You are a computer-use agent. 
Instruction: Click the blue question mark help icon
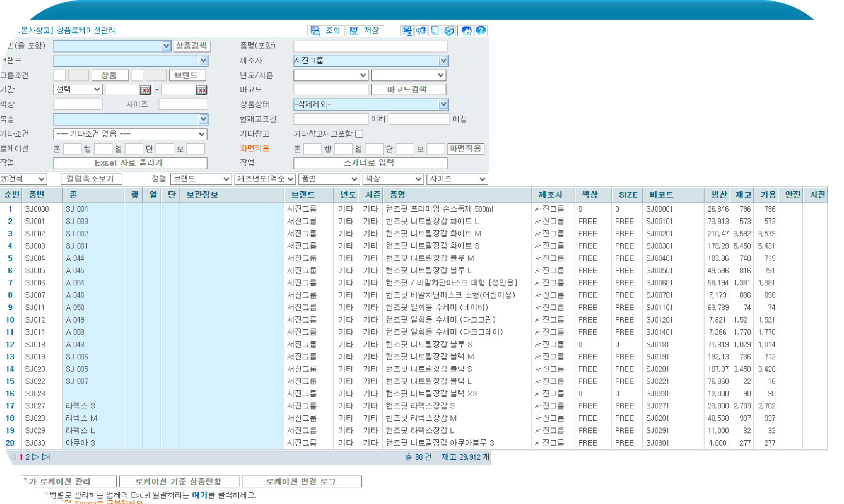tap(480, 30)
